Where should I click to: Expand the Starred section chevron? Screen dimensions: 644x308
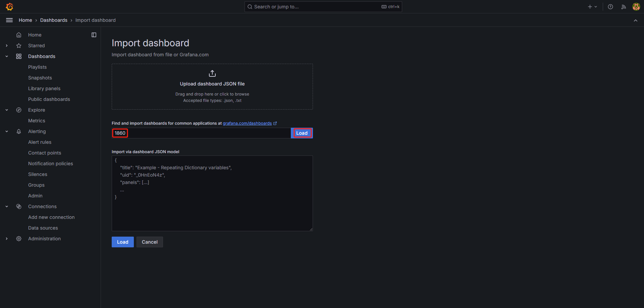pos(6,45)
